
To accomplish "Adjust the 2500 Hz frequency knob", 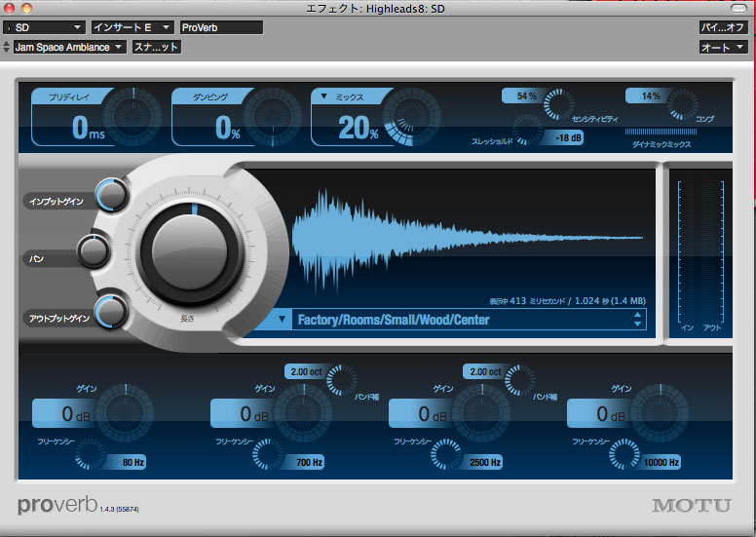I will pos(446,453).
